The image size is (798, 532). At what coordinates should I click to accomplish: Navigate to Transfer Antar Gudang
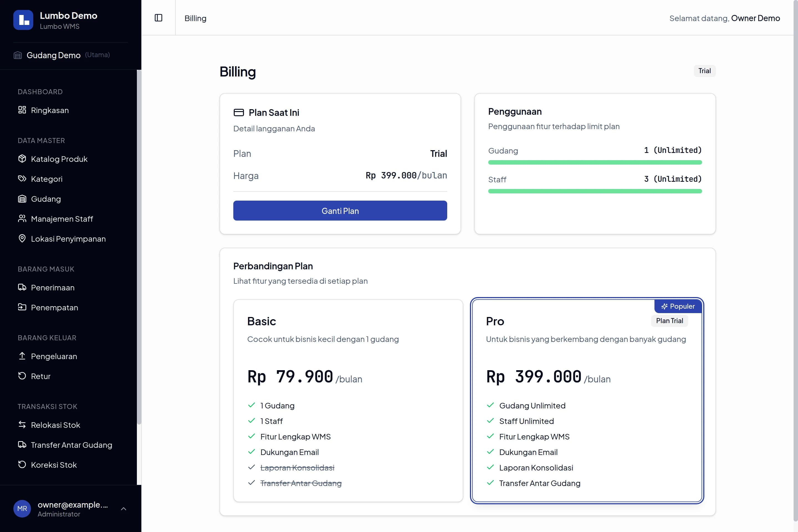pos(71,445)
